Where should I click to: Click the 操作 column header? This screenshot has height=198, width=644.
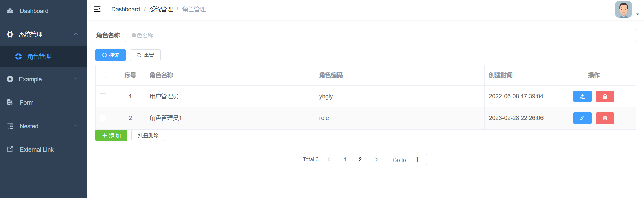594,75
